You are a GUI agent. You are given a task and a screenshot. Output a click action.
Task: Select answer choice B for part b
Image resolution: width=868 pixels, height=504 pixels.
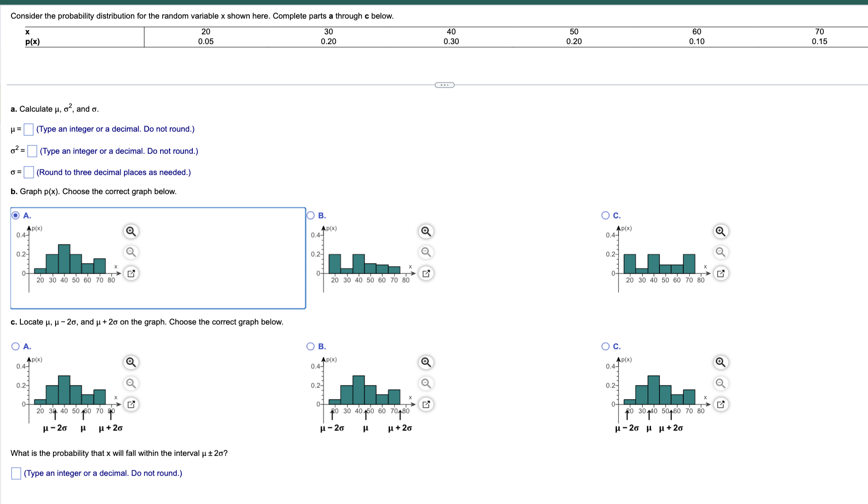coord(310,215)
